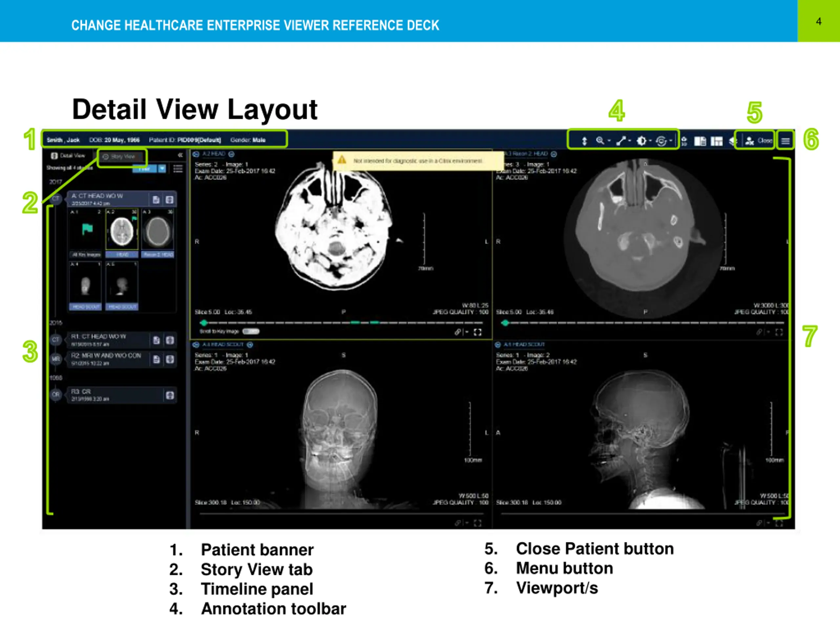
Task: Click the A.2 HEAD viewport slice slider handle
Action: pos(204,323)
